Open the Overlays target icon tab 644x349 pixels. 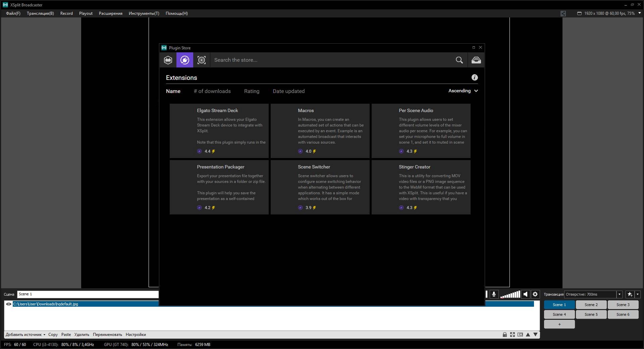(x=202, y=60)
